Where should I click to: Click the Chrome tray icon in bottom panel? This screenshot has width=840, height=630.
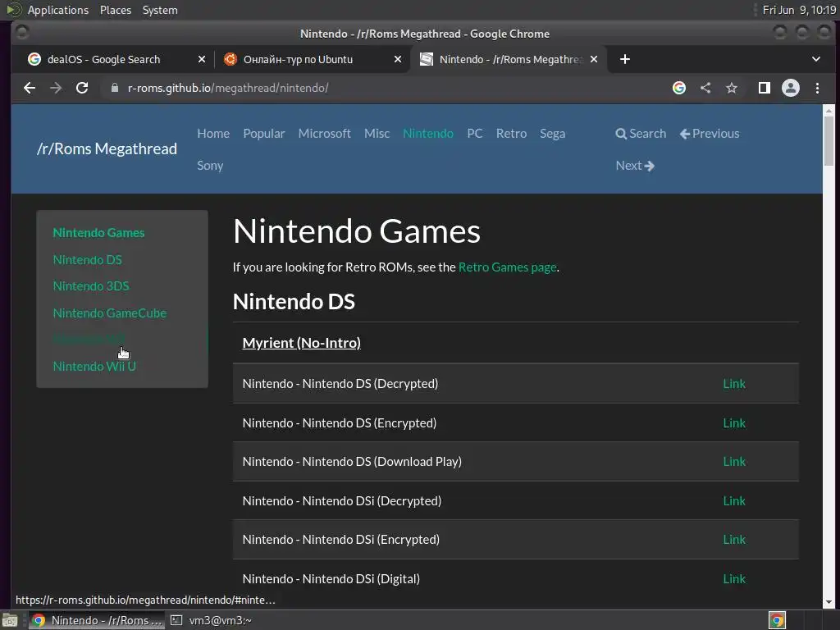point(777,620)
